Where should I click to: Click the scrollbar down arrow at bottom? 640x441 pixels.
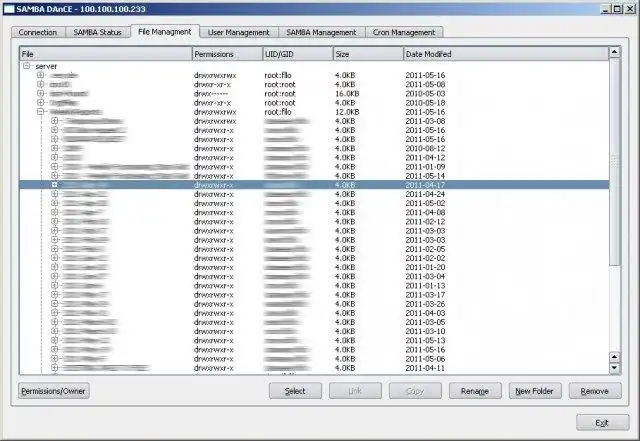tap(614, 368)
